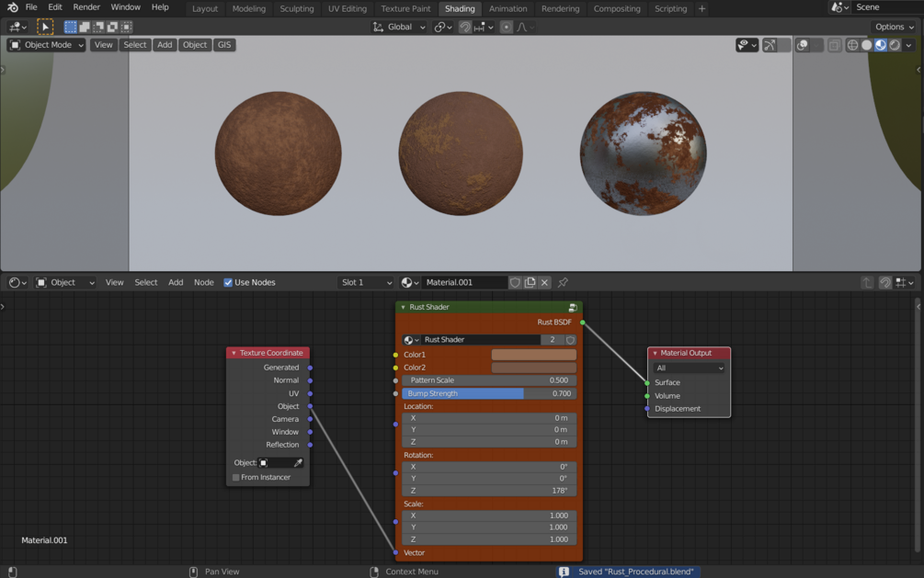Switch viewport to rendered shading
The image size is (924, 578).
[895, 45]
